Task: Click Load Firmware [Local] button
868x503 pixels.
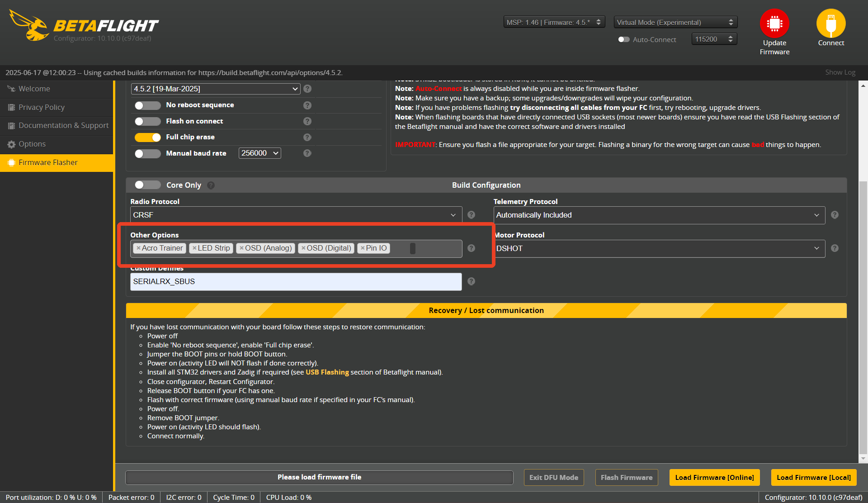Action: 814,477
